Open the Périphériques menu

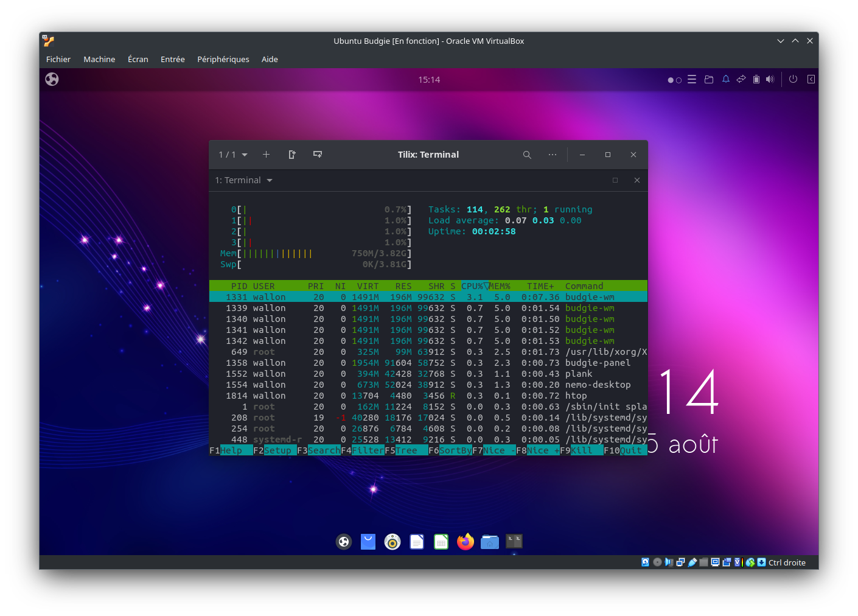(223, 59)
